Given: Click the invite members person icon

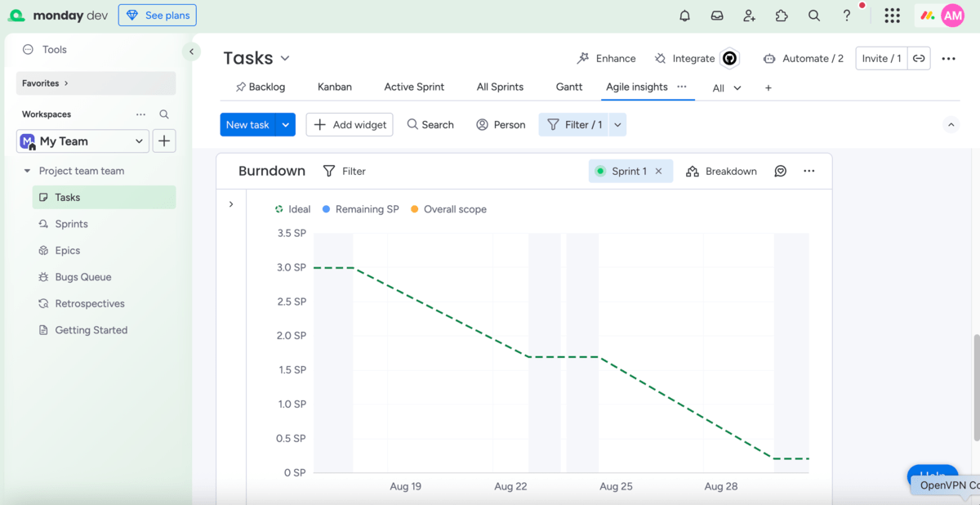Looking at the screenshot, I should 749,15.
